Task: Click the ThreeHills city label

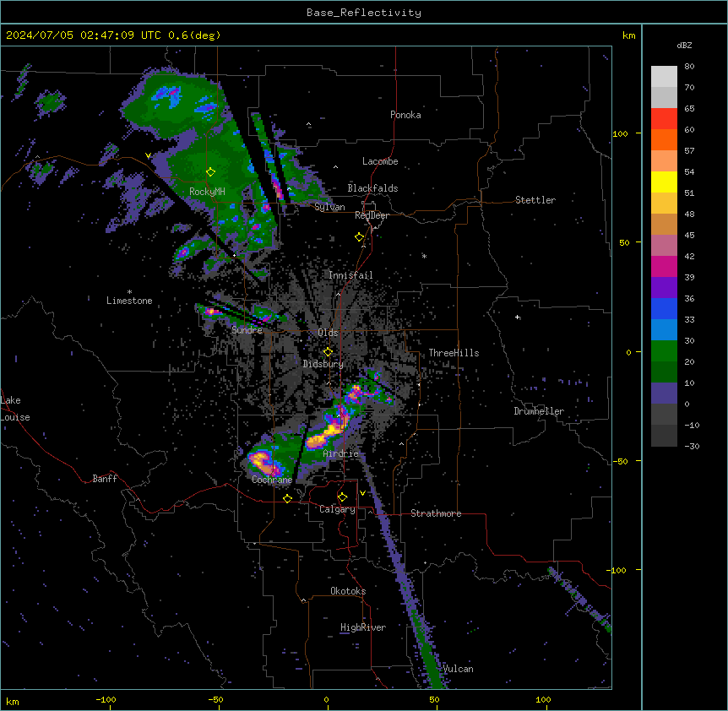Action: [x=454, y=353]
